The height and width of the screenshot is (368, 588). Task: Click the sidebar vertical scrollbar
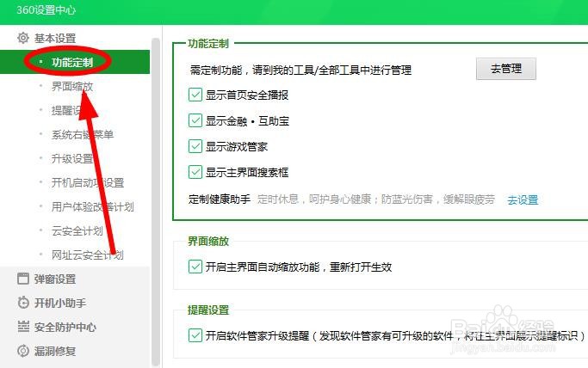(156, 202)
